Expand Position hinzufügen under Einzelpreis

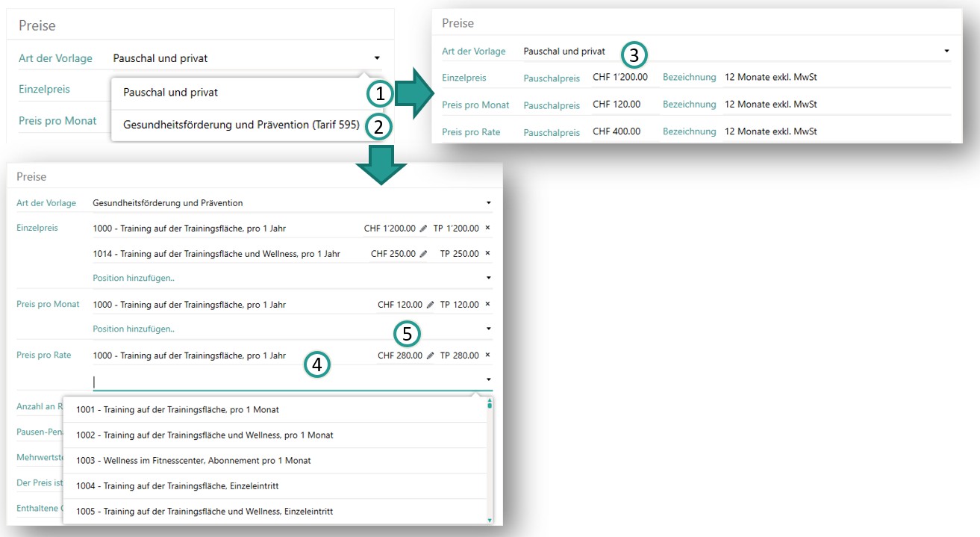pyautogui.click(x=488, y=278)
